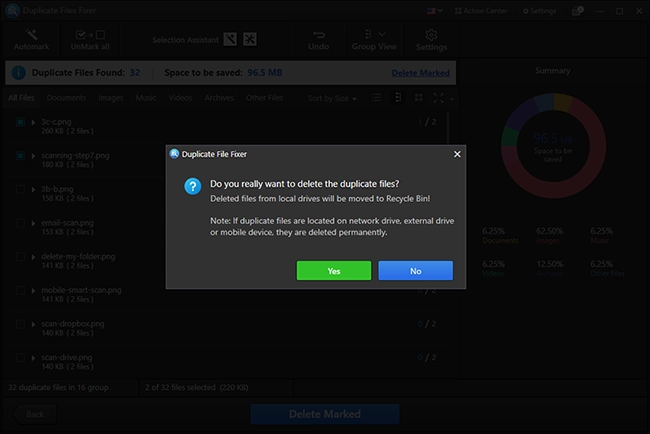The width and height of the screenshot is (650, 434).
Task: Expand the email-scan.png group arrow
Action: 33,223
